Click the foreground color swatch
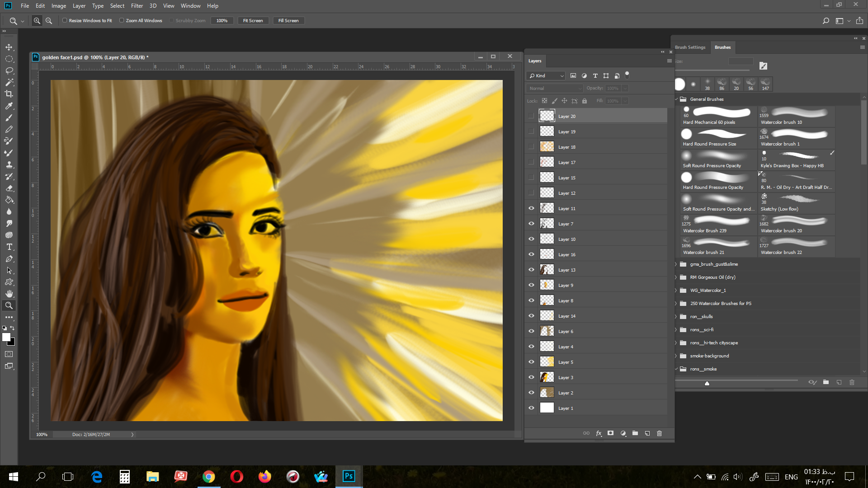This screenshot has width=868, height=488. (6, 337)
